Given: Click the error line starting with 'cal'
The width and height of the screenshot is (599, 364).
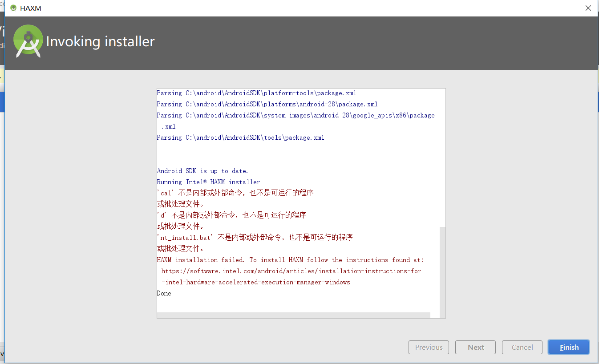Looking at the screenshot, I should 235,193.
